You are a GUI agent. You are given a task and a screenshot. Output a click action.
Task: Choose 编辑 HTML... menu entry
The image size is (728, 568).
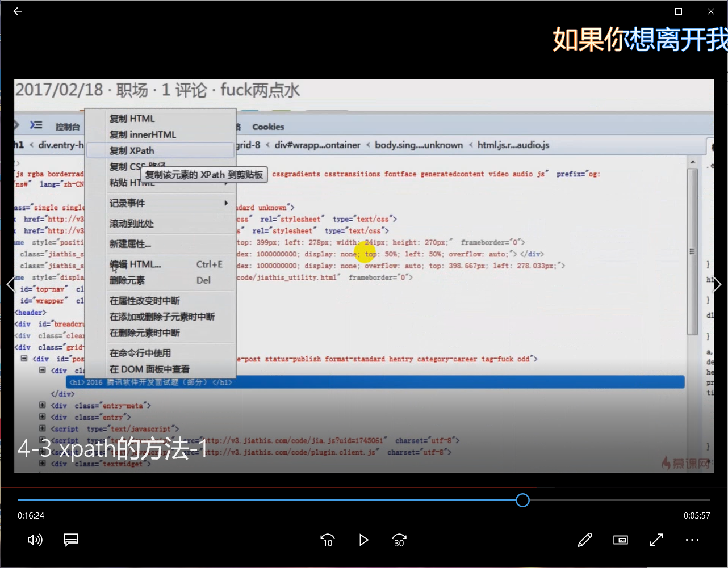(160, 264)
